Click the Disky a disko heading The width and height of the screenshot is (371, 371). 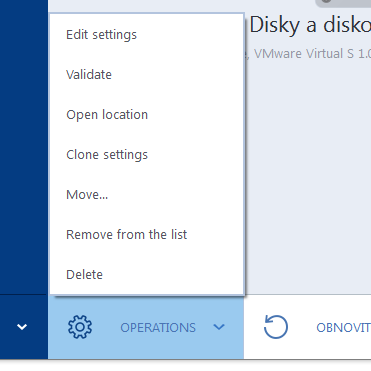(x=310, y=25)
